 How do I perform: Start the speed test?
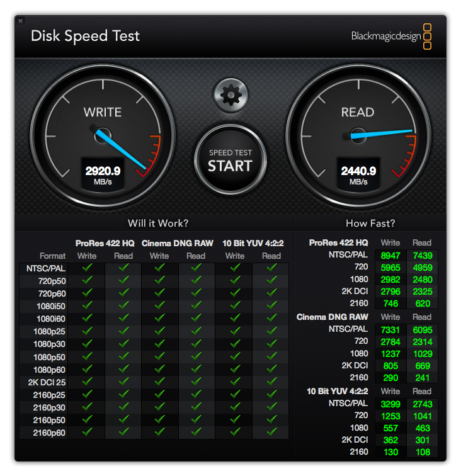tap(230, 160)
